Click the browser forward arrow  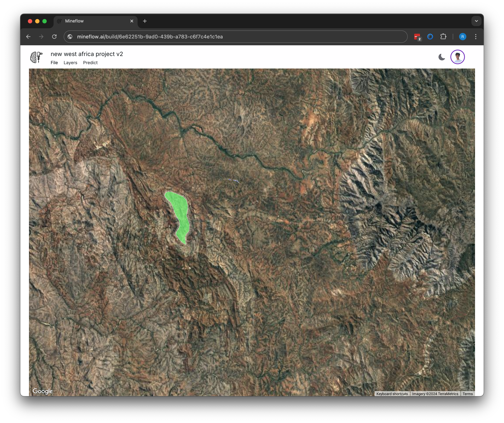pos(41,36)
